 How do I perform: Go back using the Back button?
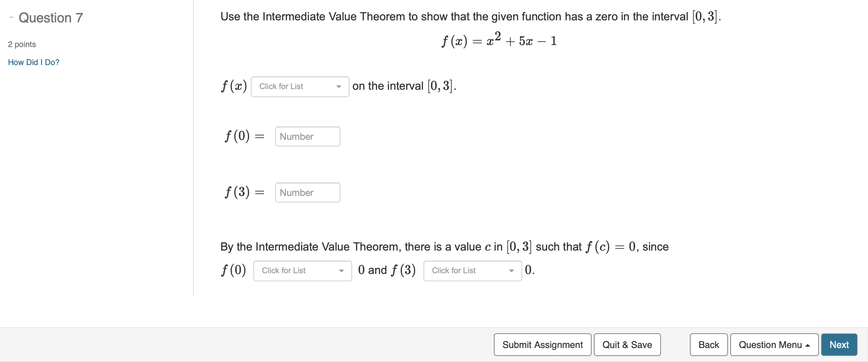pyautogui.click(x=708, y=344)
